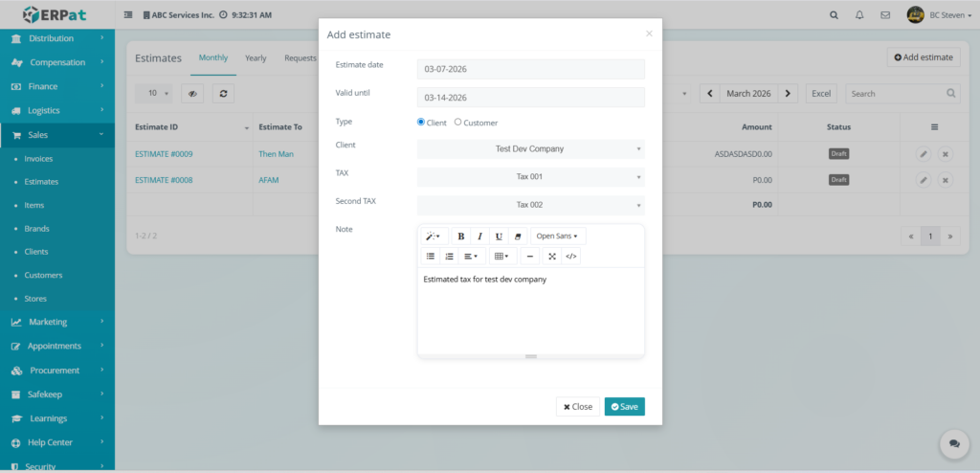Insert an unordered bullet list

coord(431,257)
